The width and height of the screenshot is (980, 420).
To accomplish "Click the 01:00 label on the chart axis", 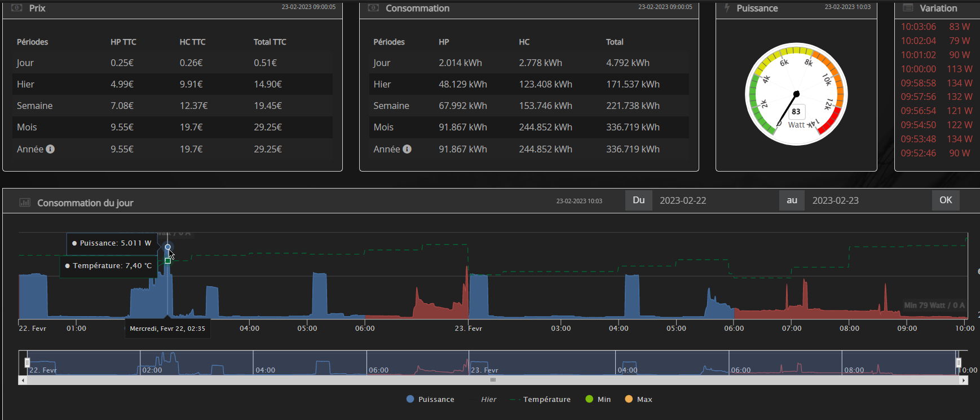I will click(76, 328).
